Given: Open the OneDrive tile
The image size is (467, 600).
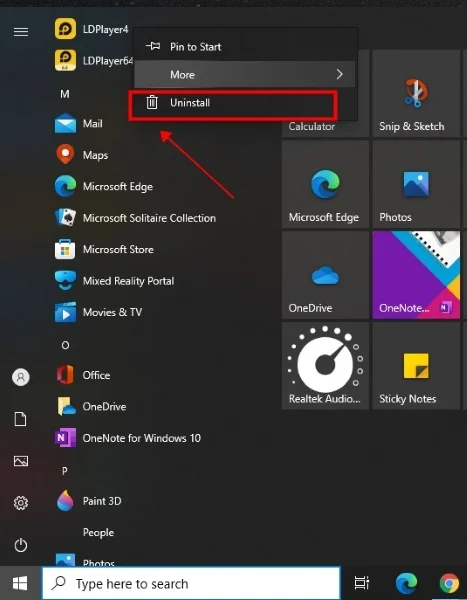Looking at the screenshot, I should click(x=325, y=275).
